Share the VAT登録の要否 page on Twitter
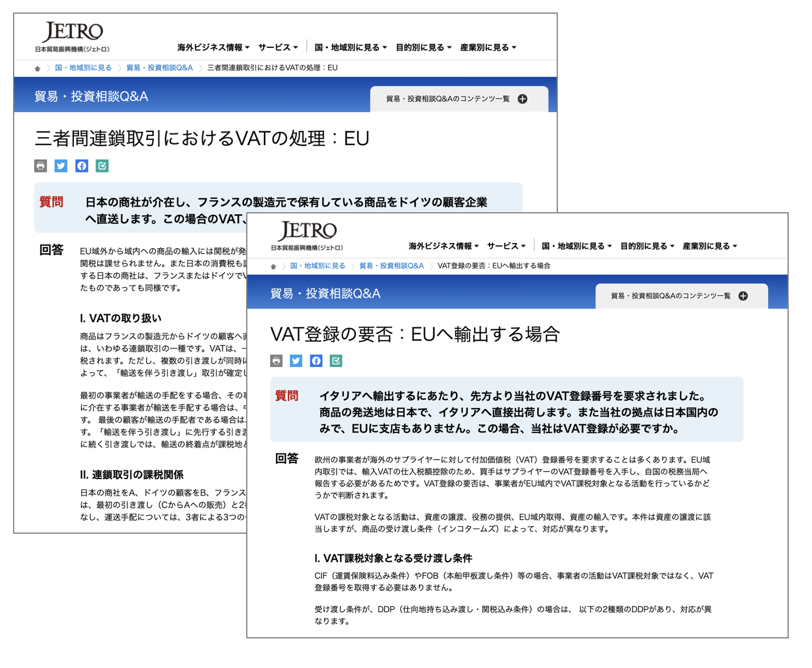This screenshot has height=668, width=812. click(296, 361)
